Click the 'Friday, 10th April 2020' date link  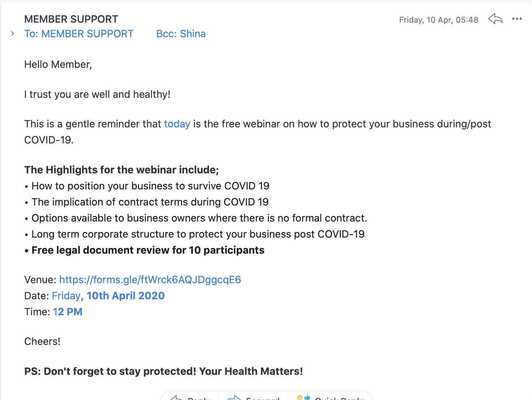(x=108, y=296)
